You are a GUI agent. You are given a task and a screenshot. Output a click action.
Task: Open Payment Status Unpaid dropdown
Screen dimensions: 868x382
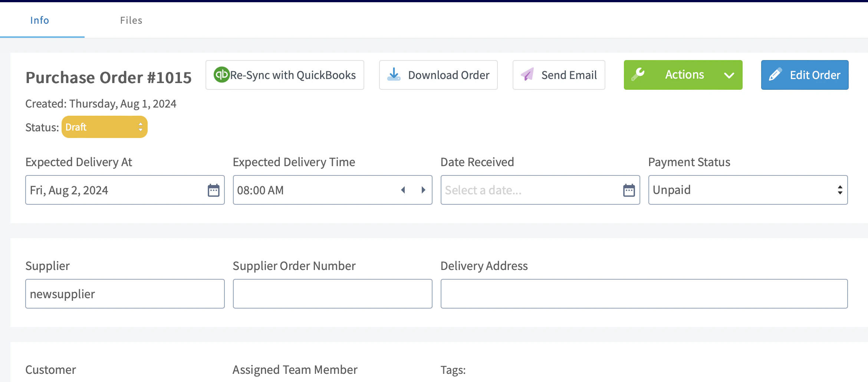(748, 190)
